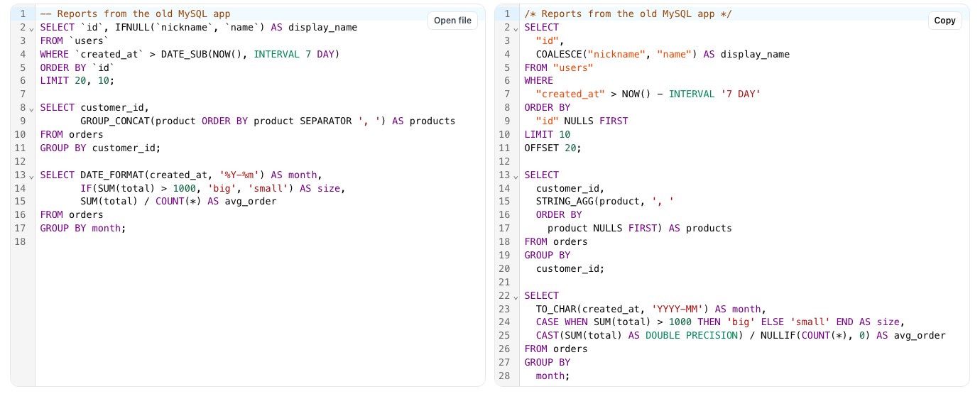Screen dimensions: 980x394
Task: Click 'customer_id;' on right line 20
Action: coord(570,268)
